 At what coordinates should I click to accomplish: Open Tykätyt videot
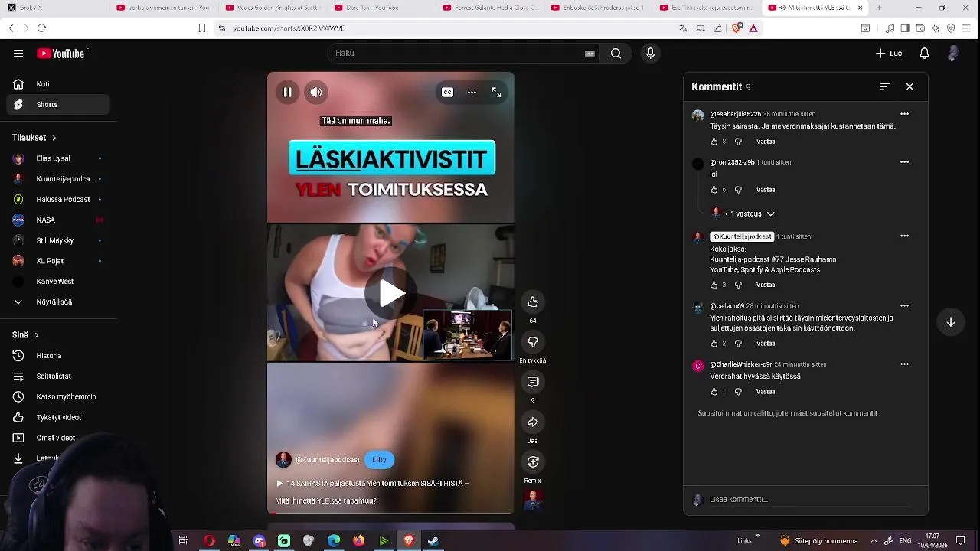(x=58, y=417)
